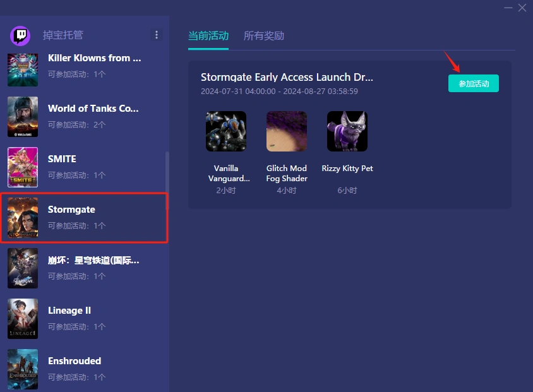Screen dimensions: 533x392
Task: Click the 'Enshrouded' game title
Action: click(75, 360)
